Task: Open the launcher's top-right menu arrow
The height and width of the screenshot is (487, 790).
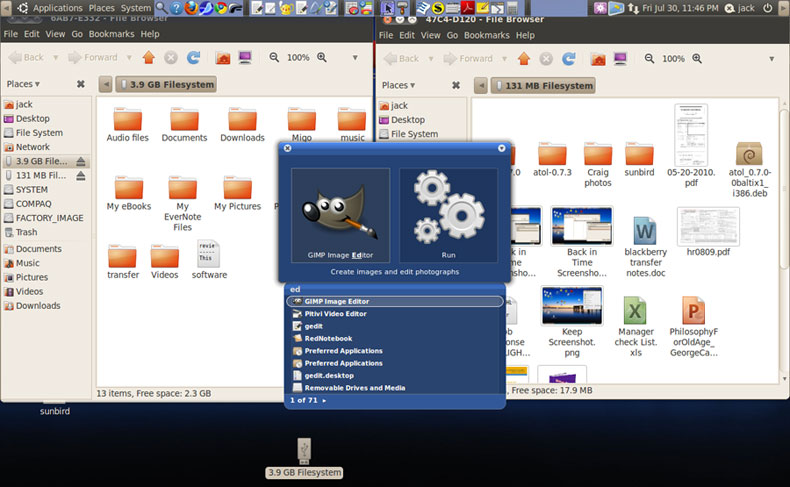Action: point(501,148)
